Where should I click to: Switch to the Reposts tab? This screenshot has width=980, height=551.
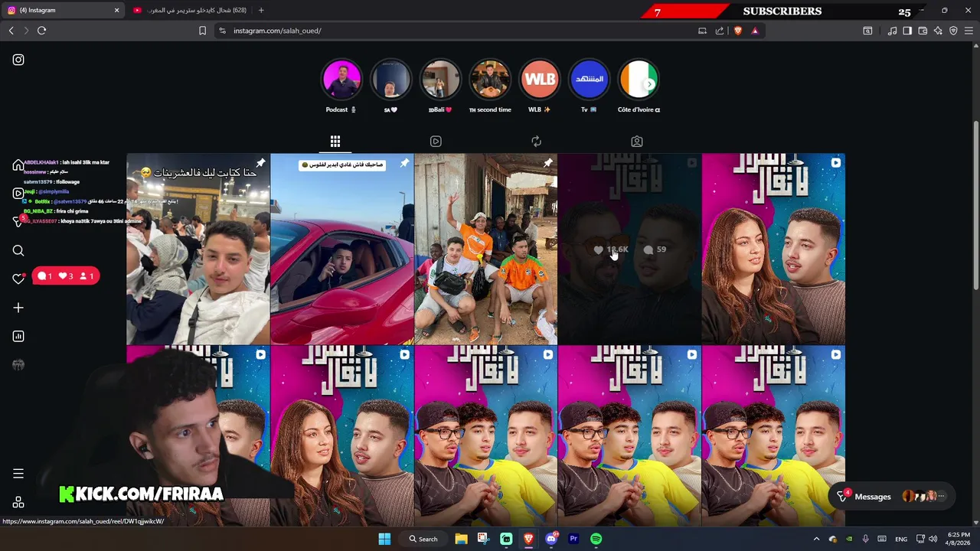[x=536, y=142]
